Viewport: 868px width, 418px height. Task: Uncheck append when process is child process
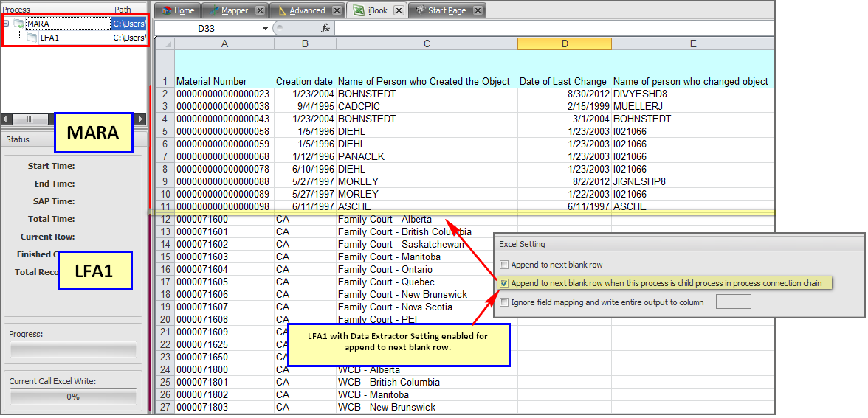pos(504,283)
